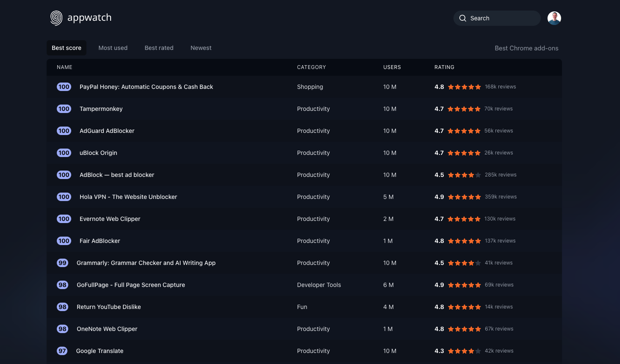Open Grammarly: Grammar Checker and AI Writing App

(146, 263)
